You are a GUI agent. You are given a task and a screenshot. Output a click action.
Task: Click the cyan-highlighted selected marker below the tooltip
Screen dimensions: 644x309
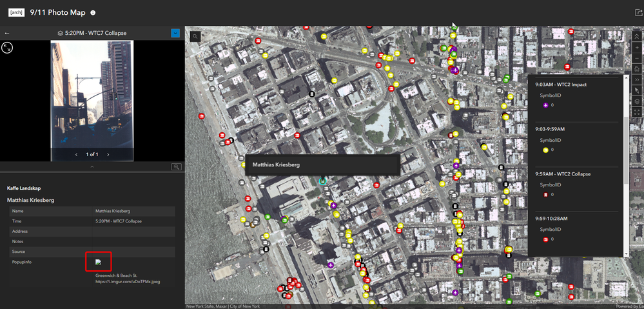[323, 181]
